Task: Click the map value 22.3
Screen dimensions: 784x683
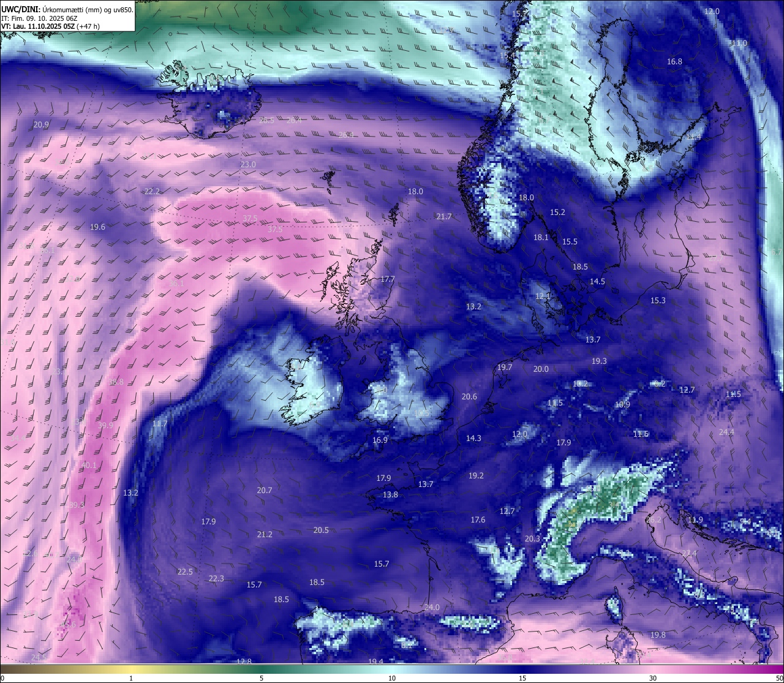Action: [216, 579]
